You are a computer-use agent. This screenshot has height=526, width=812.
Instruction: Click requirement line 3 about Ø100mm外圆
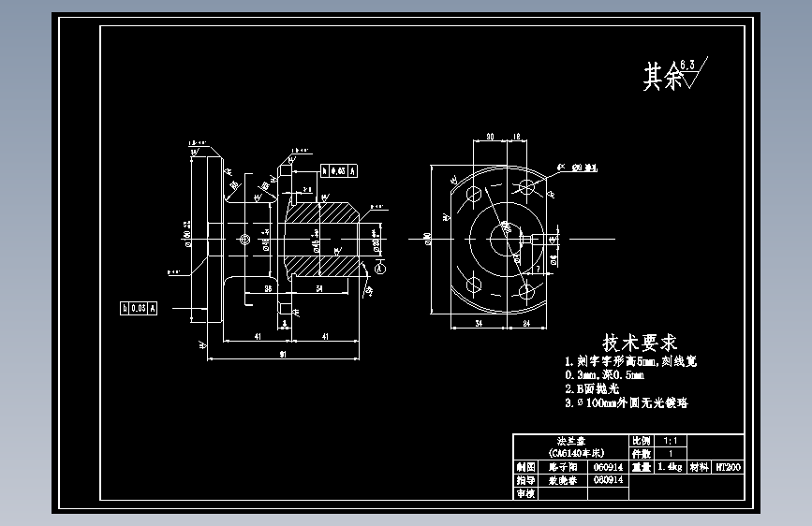(x=627, y=402)
